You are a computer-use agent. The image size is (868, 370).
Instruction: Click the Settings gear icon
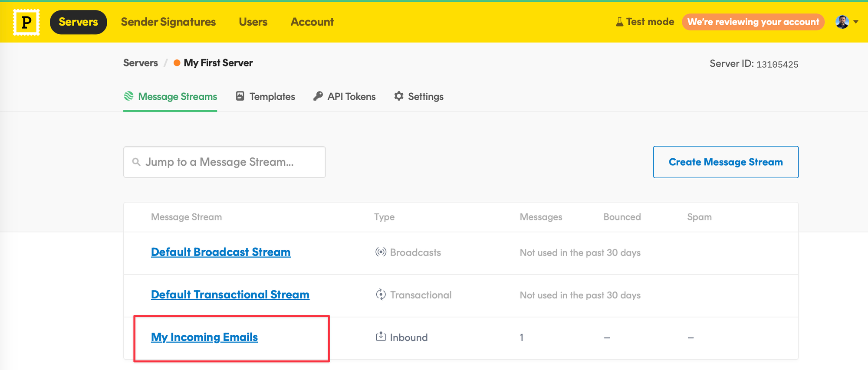[398, 96]
